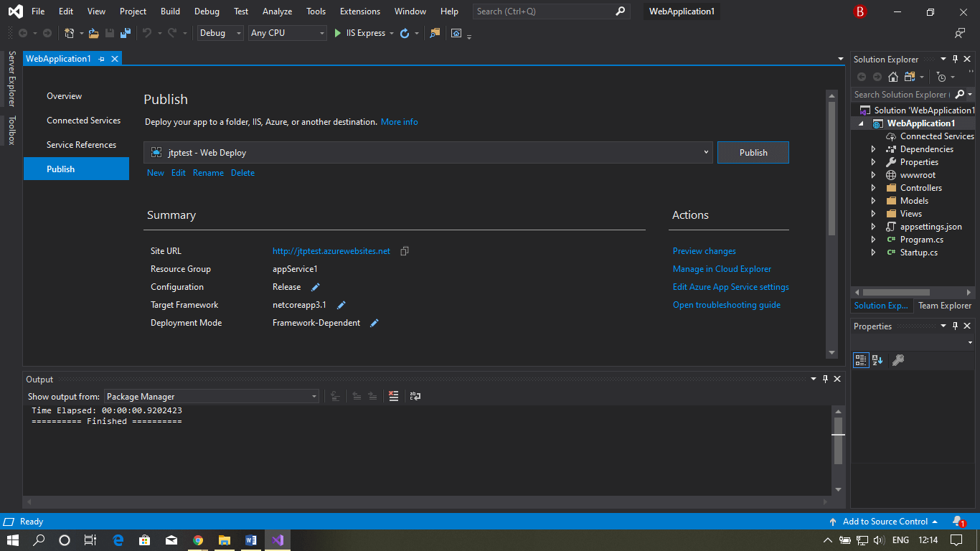Click the Clear All output icon
The height and width of the screenshot is (551, 980).
click(393, 396)
